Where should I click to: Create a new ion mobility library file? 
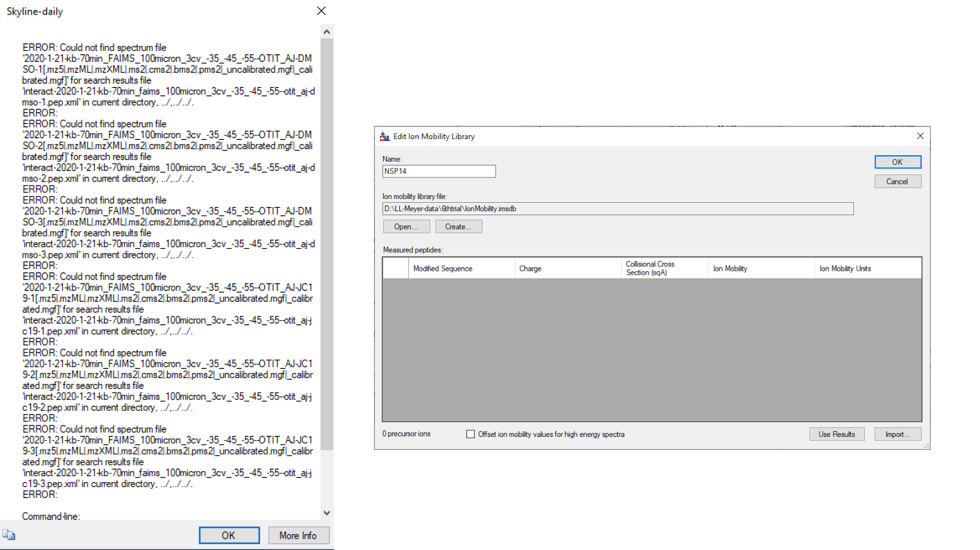[458, 227]
